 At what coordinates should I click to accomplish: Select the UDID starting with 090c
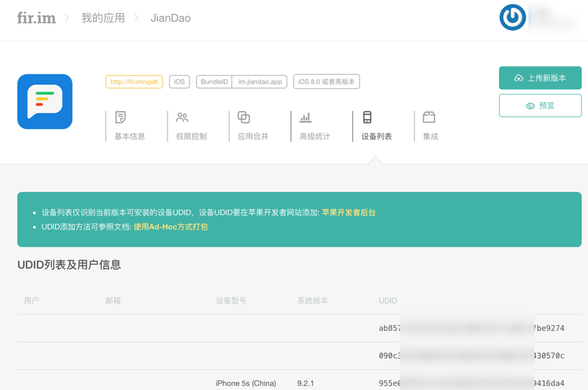pyautogui.click(x=471, y=355)
